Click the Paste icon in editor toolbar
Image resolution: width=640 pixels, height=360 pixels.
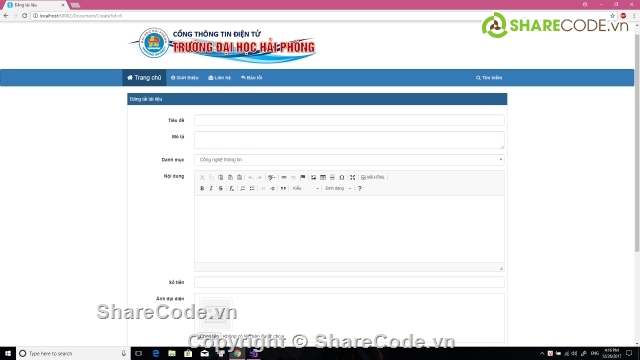(x=221, y=177)
